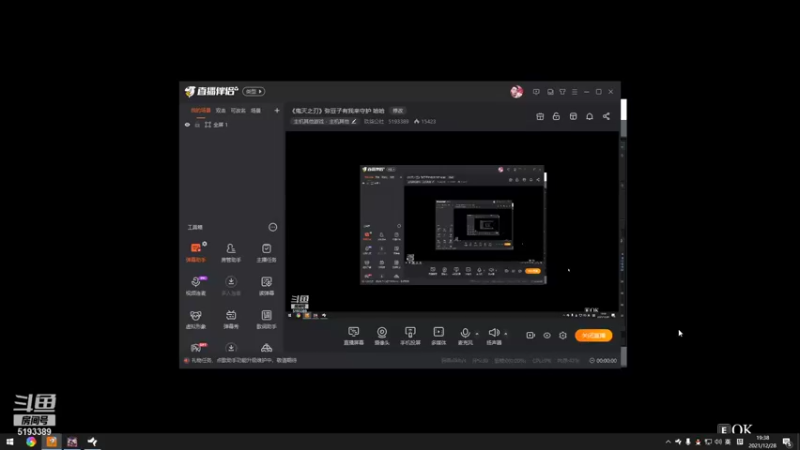Click the gift-box icon left of the header lock
This screenshot has height=450, width=800.
[540, 116]
